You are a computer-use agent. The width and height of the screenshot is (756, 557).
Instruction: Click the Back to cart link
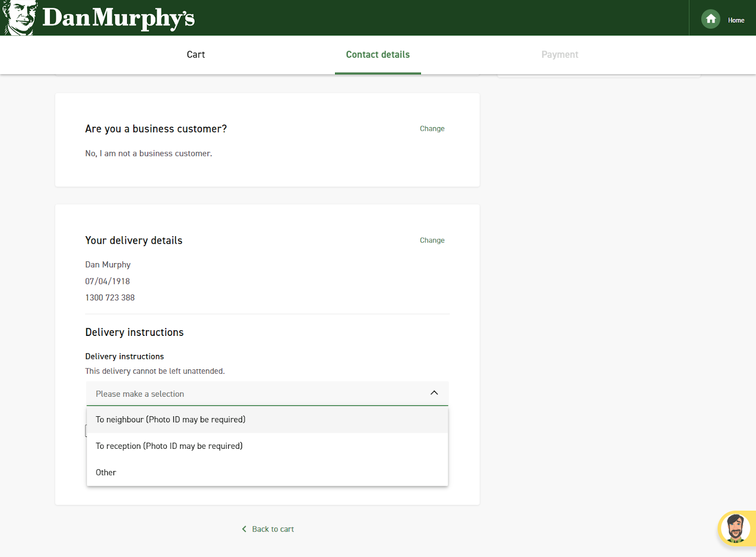[273, 529]
